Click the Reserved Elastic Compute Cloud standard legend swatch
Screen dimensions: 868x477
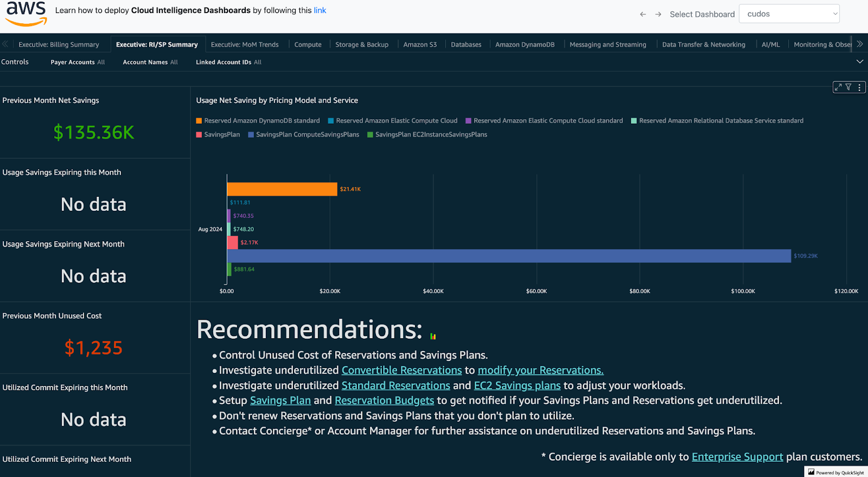point(468,121)
